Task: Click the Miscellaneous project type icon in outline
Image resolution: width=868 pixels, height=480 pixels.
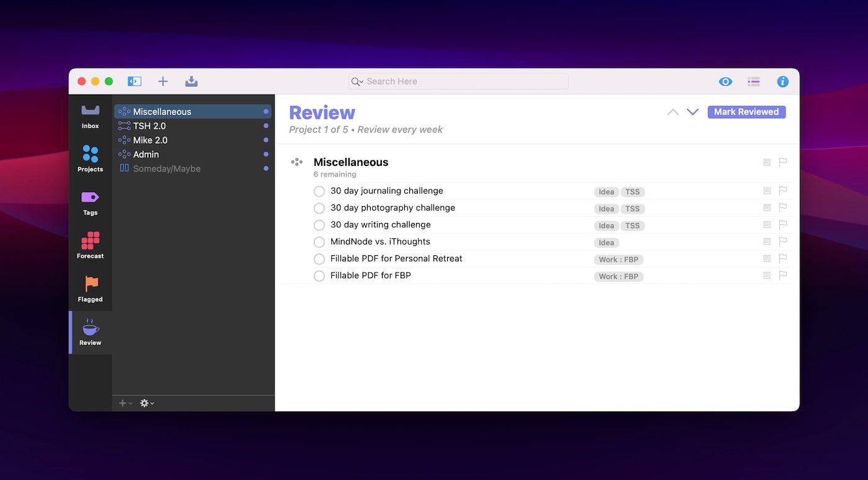Action: pyautogui.click(x=297, y=162)
